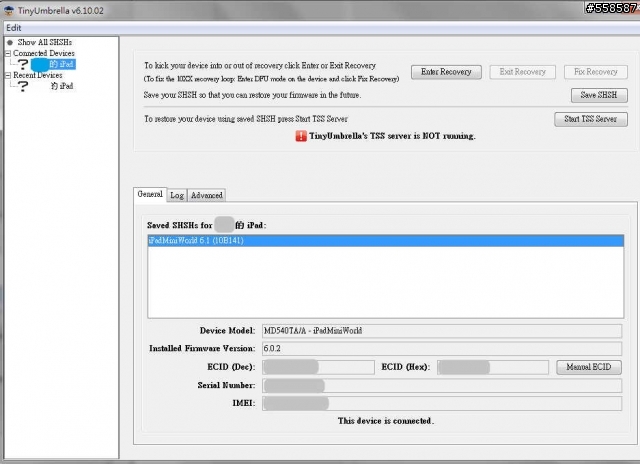Viewport: 640px width, 464px height.
Task: Click the red TSS server warning icon
Action: pos(301,136)
